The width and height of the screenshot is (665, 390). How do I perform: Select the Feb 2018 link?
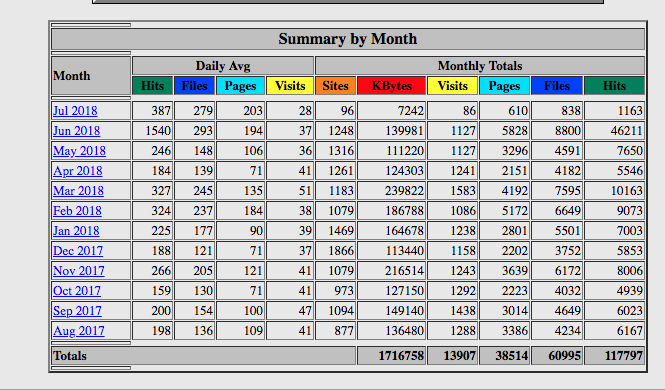coord(77,211)
